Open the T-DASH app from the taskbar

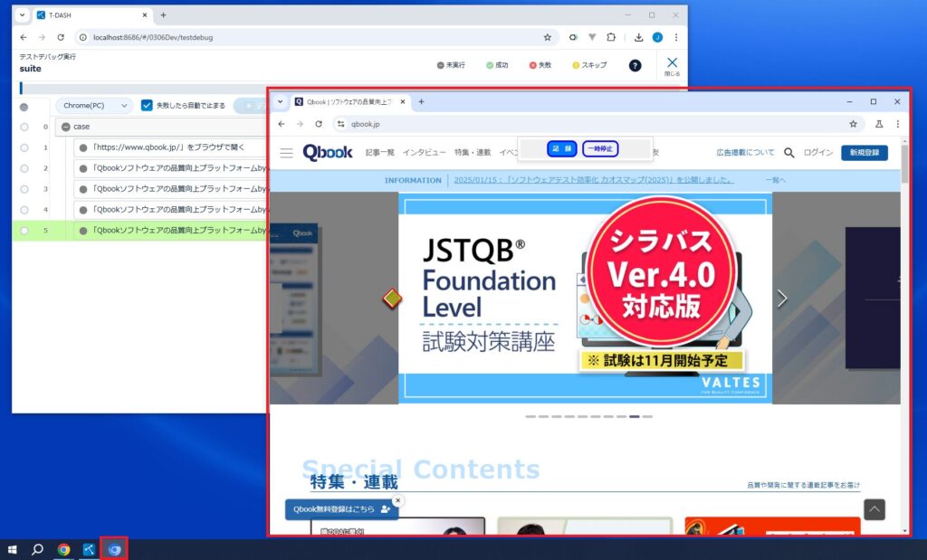(x=89, y=550)
